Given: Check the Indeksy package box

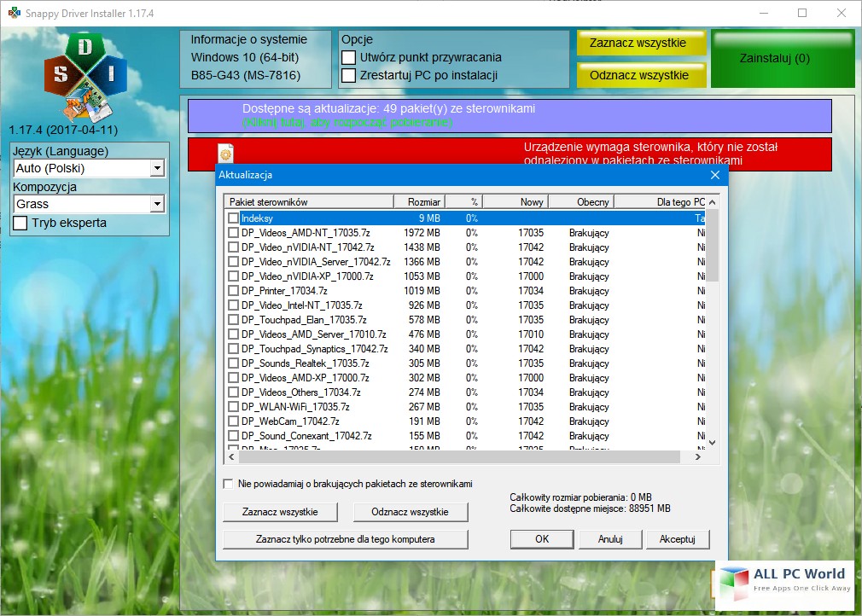Looking at the screenshot, I should tap(233, 218).
